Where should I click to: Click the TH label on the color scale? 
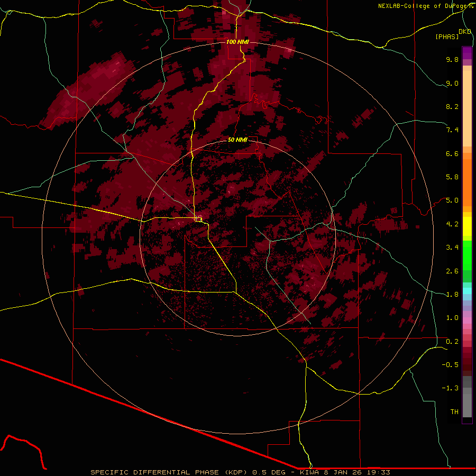(454, 411)
